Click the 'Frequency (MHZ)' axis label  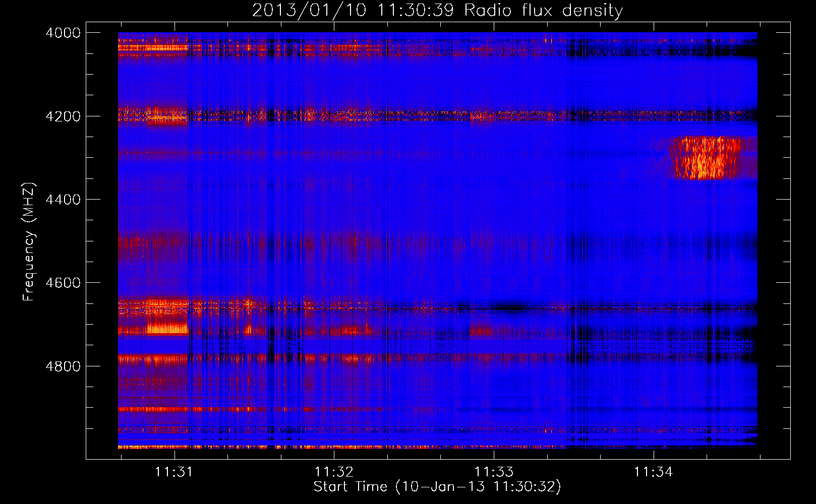(29, 242)
